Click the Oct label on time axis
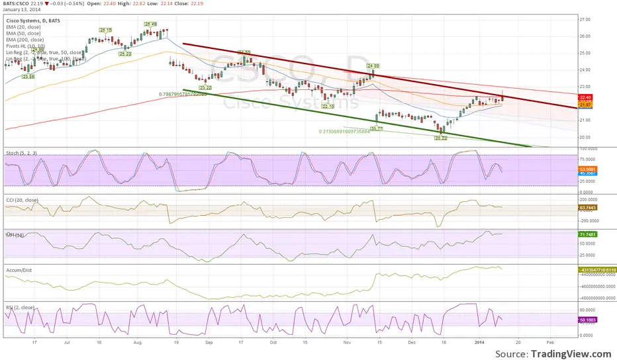The height and width of the screenshot is (364, 617). pyautogui.click(x=273, y=342)
